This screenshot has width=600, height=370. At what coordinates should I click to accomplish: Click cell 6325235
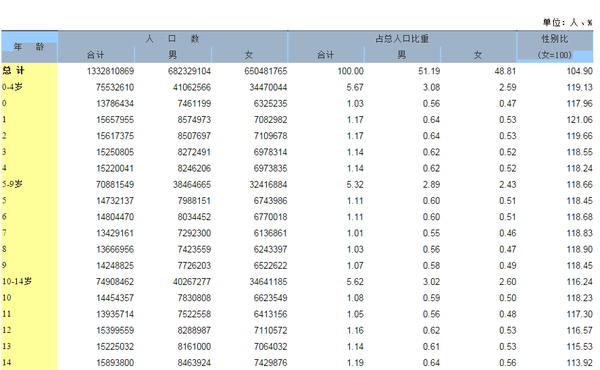(x=270, y=103)
